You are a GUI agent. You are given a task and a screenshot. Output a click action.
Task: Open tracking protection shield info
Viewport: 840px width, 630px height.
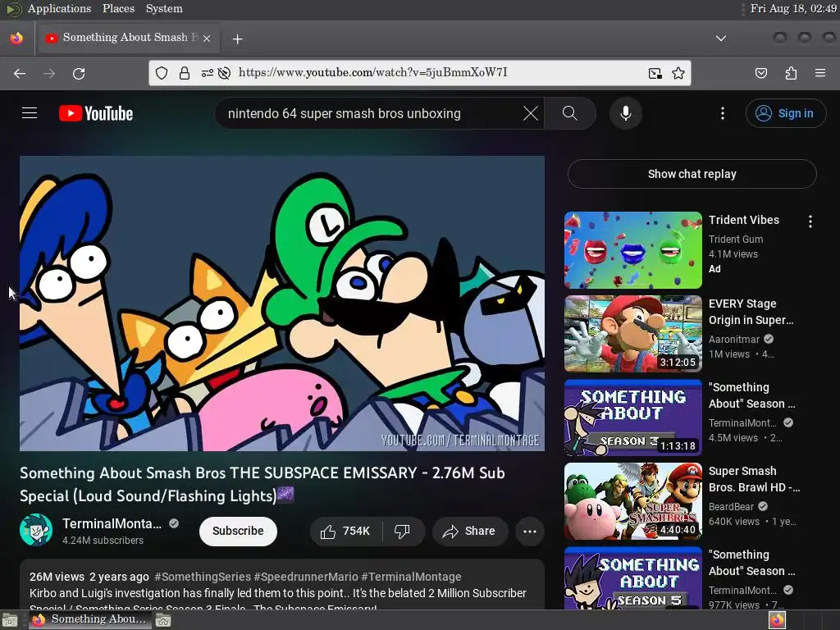(162, 73)
